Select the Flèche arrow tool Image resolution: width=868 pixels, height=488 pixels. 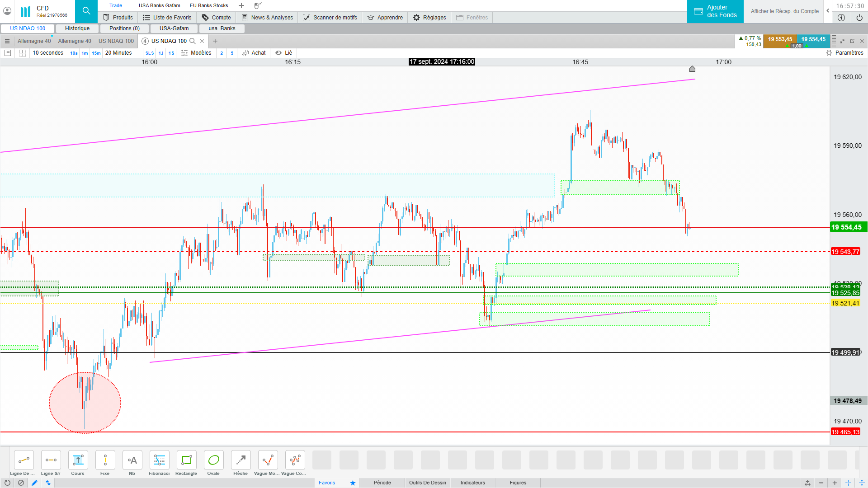click(241, 460)
